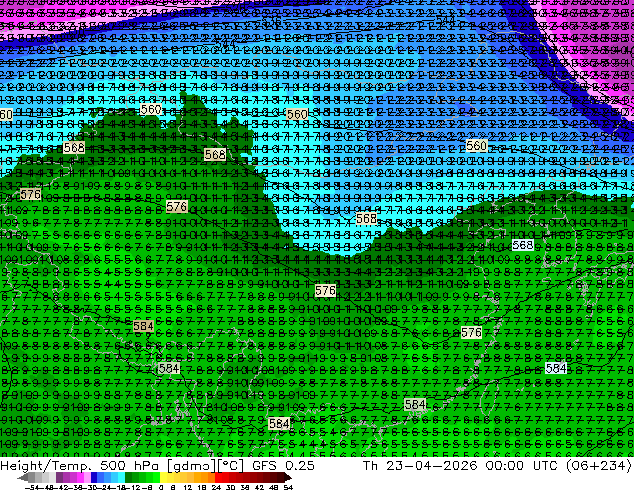Select the cyan swatch near -18
Viewport: 634px width, 490px height.
[122, 478]
